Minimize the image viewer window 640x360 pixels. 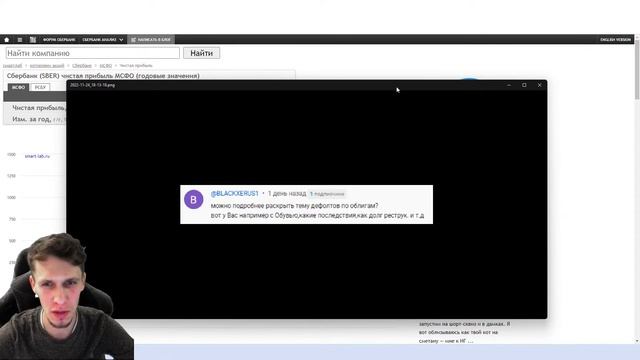click(x=509, y=85)
